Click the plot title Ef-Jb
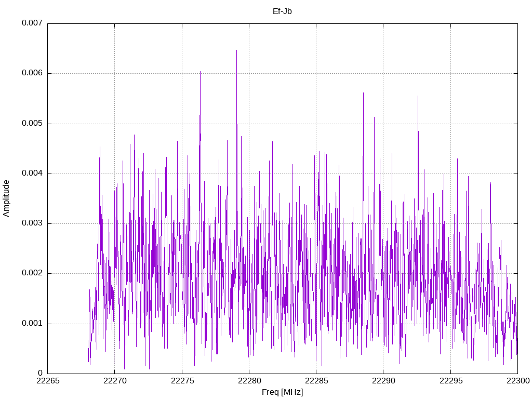Viewport: 532px width, 399px height. [x=282, y=11]
